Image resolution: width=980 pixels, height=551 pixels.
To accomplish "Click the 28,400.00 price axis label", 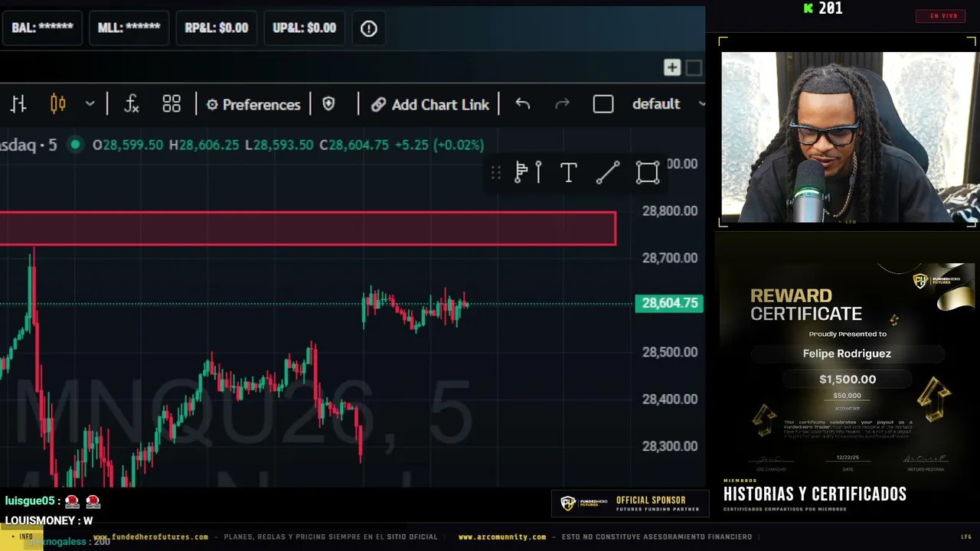I will point(670,399).
